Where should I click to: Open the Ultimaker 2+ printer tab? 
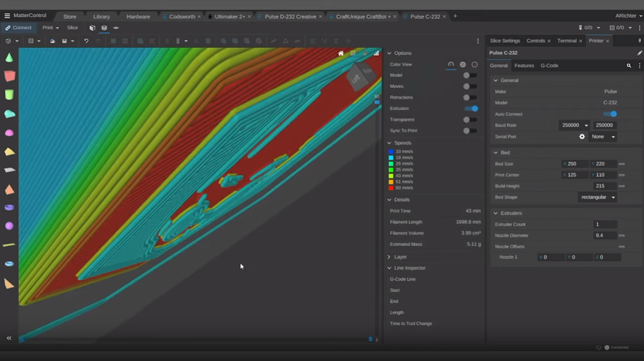(x=230, y=17)
